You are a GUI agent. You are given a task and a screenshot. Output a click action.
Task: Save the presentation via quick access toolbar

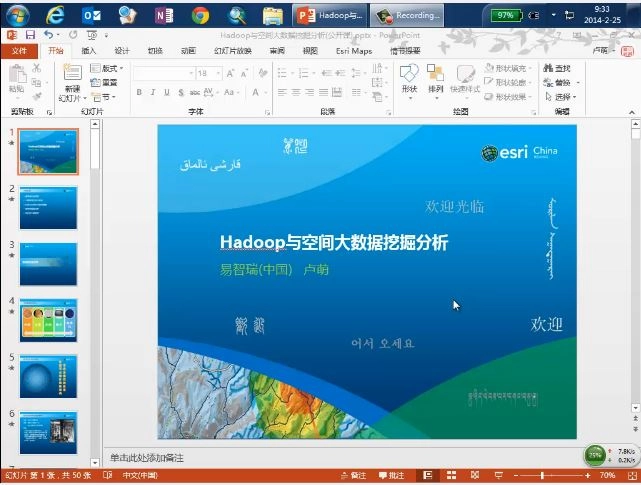tap(30, 35)
